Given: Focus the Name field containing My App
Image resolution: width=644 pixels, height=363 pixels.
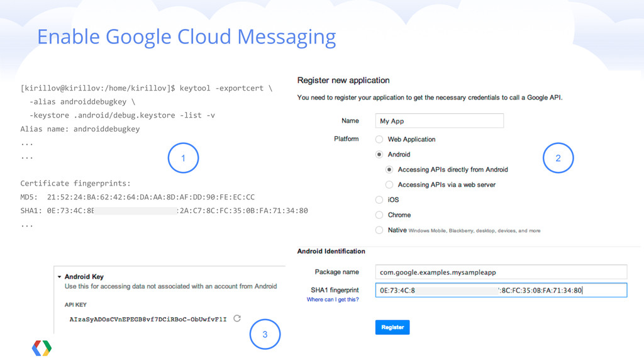Looking at the screenshot, I should tap(440, 121).
